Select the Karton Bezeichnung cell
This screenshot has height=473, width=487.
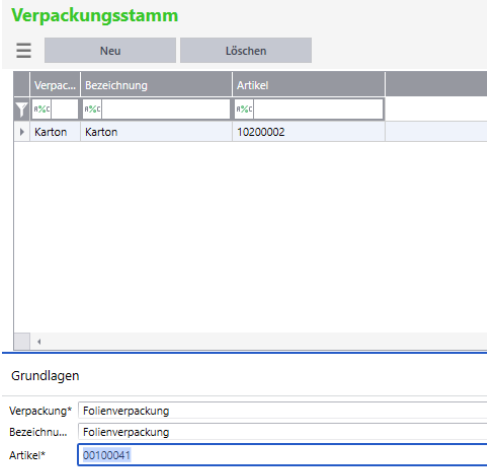pos(156,132)
